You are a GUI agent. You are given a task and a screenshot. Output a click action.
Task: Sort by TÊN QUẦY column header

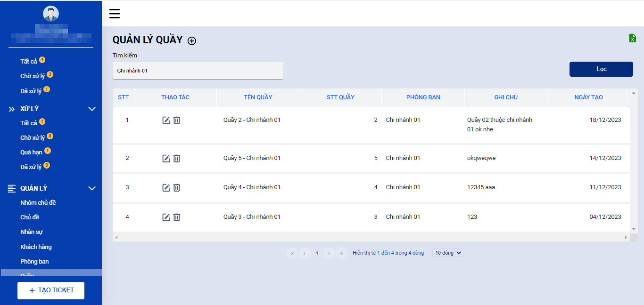coord(258,97)
